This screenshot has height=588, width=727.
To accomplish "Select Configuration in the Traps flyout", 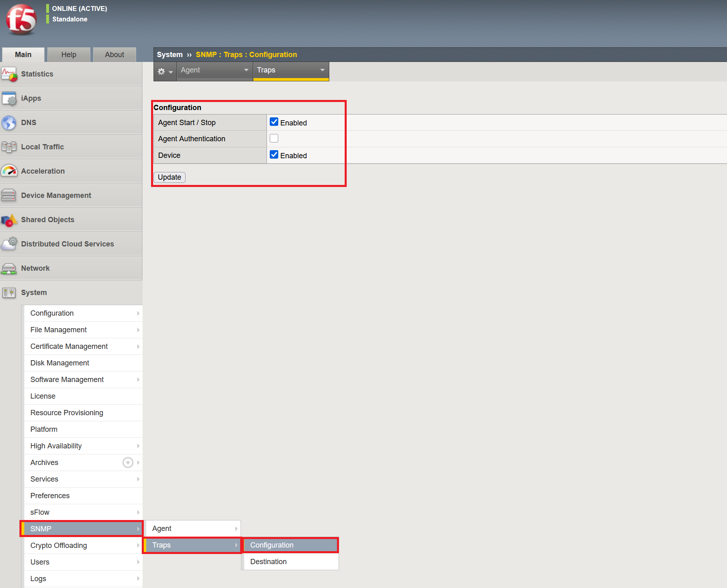I will [x=291, y=545].
